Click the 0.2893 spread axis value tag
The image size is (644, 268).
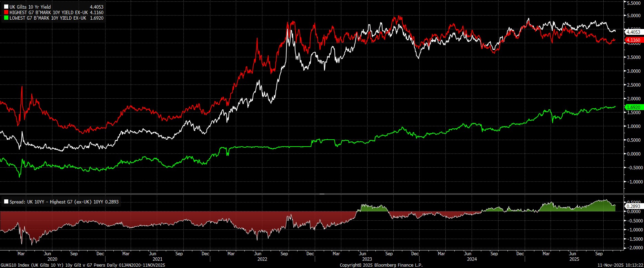[x=633, y=206]
